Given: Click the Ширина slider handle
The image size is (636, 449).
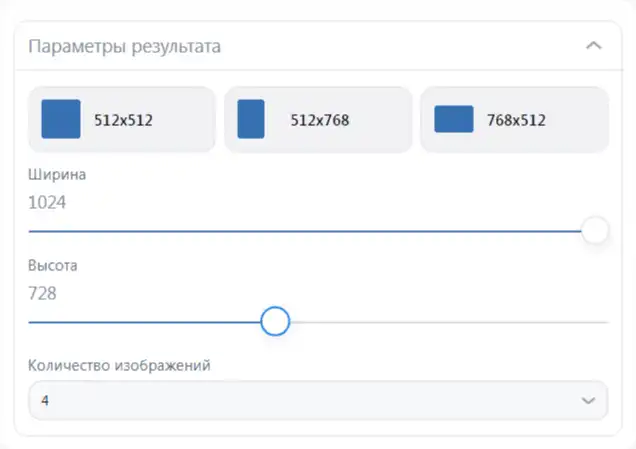Looking at the screenshot, I should 595,230.
